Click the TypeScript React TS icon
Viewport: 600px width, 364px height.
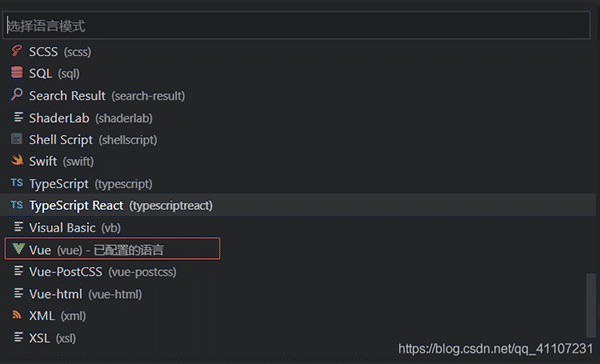[16, 205]
